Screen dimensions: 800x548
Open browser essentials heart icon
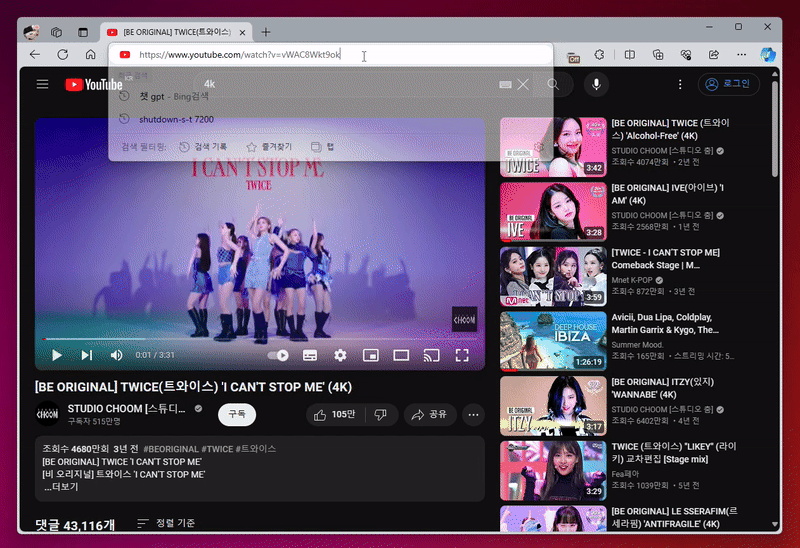(x=686, y=55)
